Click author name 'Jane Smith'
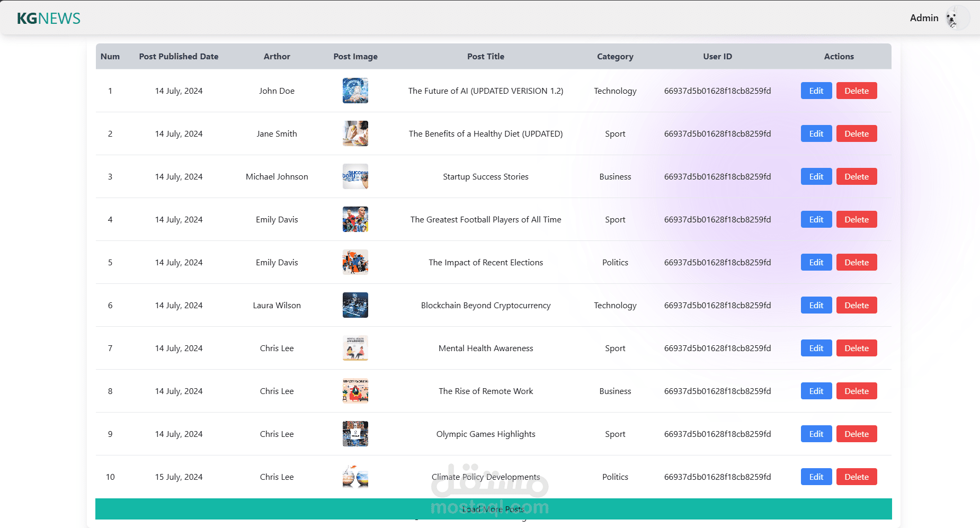The image size is (980, 528). click(277, 134)
